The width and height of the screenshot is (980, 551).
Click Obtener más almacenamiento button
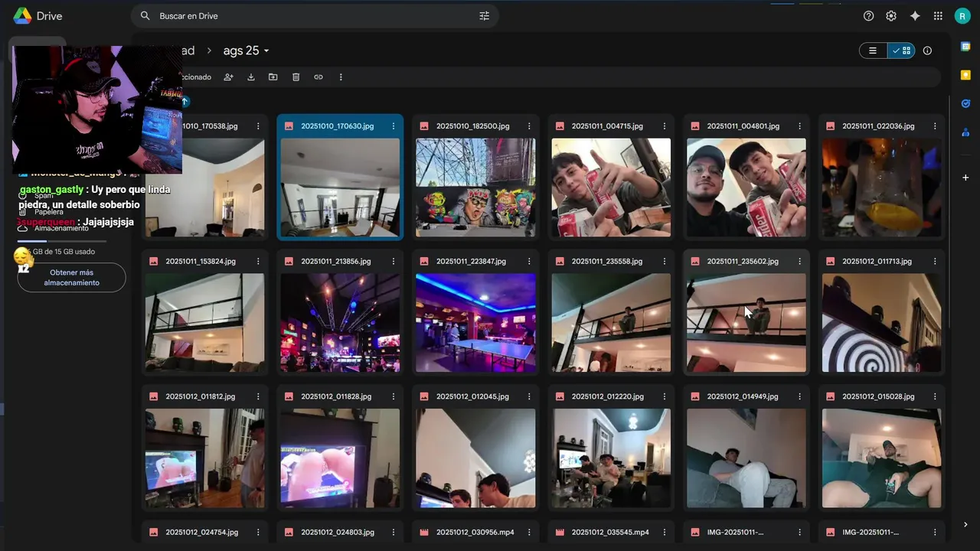click(x=71, y=278)
